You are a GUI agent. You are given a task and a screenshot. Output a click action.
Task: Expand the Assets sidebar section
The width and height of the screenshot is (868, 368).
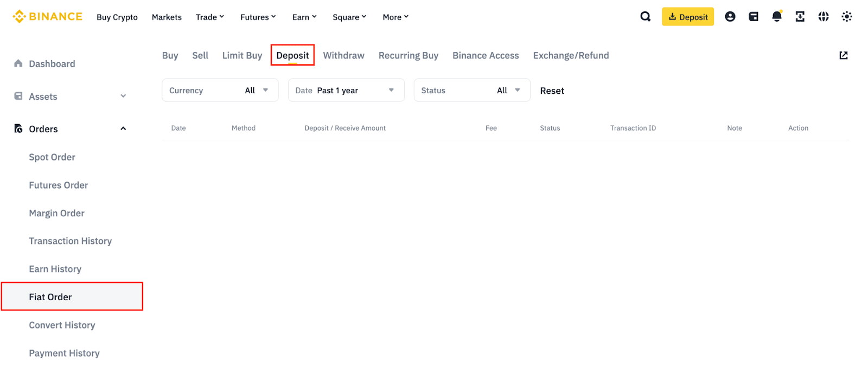[x=123, y=96]
